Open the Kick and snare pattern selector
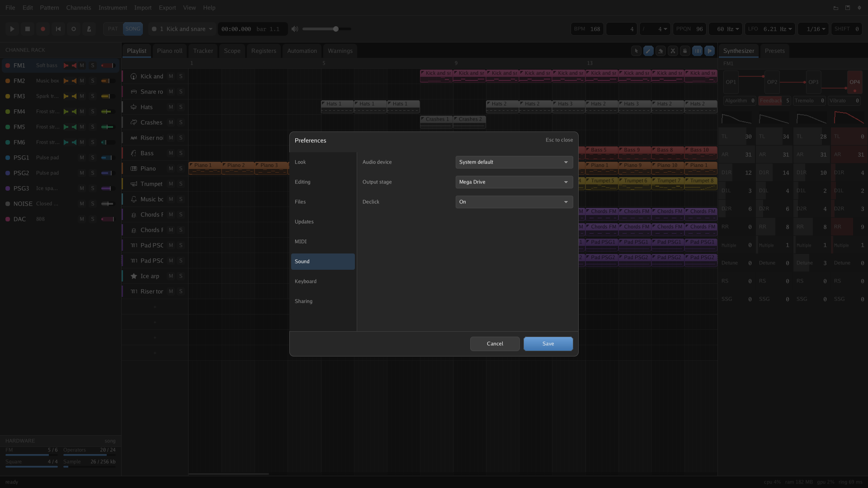This screenshot has width=868, height=488. click(182, 29)
